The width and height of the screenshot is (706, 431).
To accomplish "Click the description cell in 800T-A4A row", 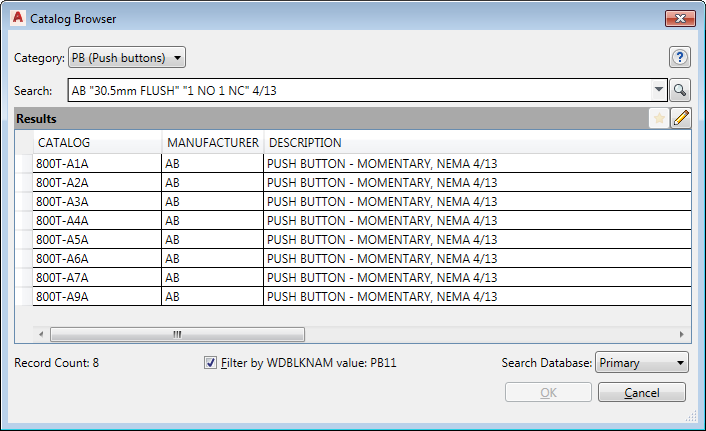I will point(477,221).
